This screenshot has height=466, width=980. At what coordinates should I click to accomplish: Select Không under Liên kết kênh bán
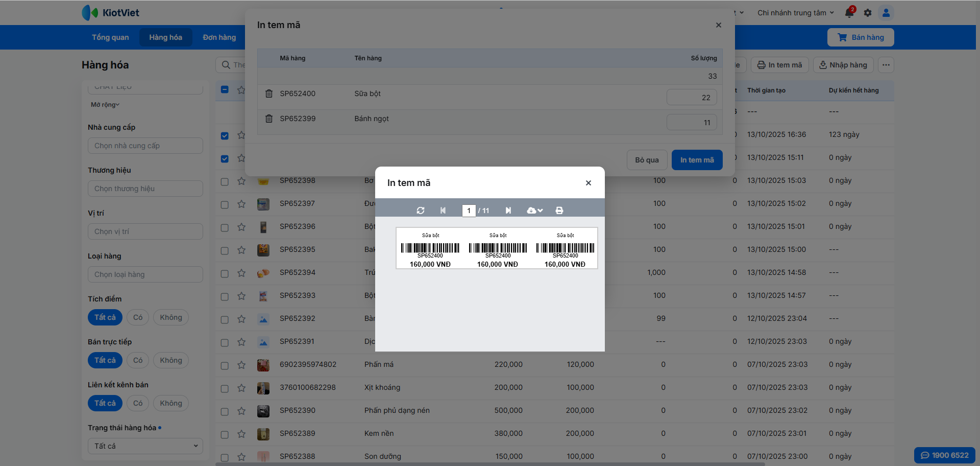point(171,403)
